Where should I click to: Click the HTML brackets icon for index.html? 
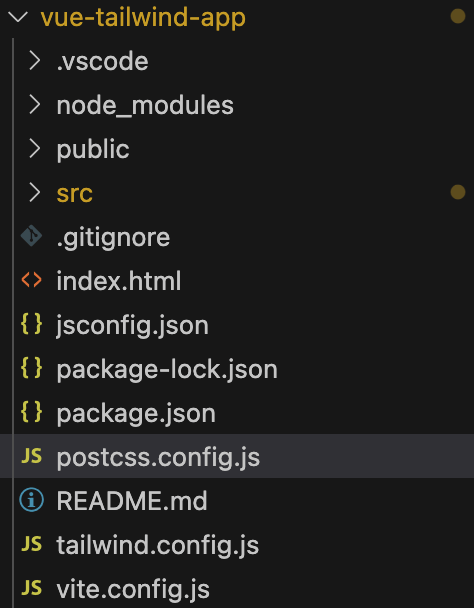point(31,280)
